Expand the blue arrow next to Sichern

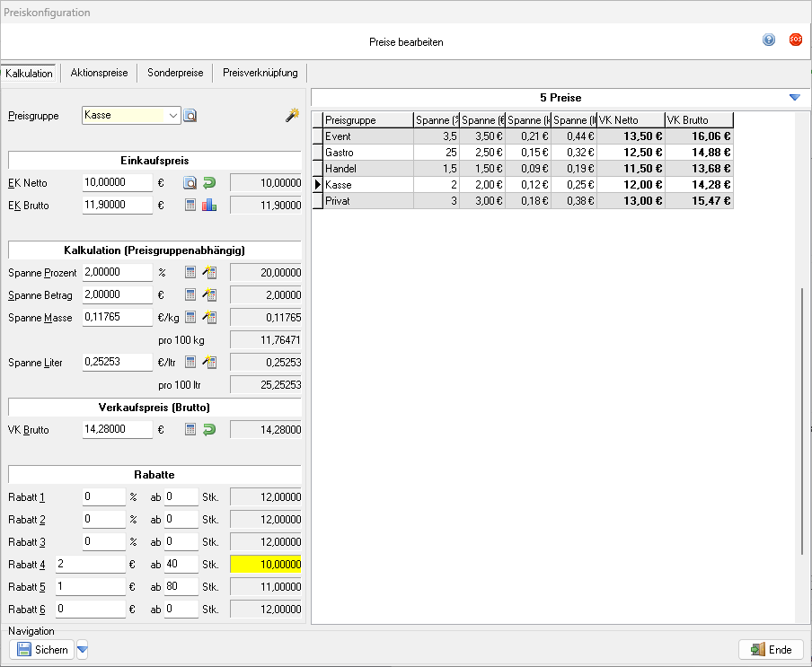(83, 650)
